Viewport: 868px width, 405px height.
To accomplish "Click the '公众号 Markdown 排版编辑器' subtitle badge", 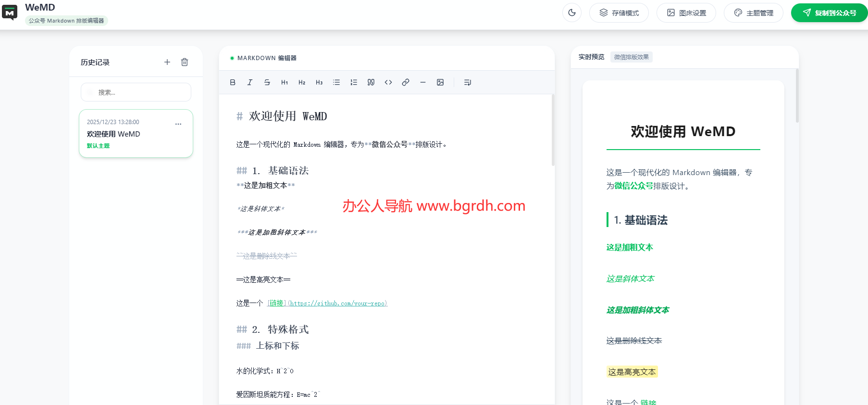I will click(66, 21).
